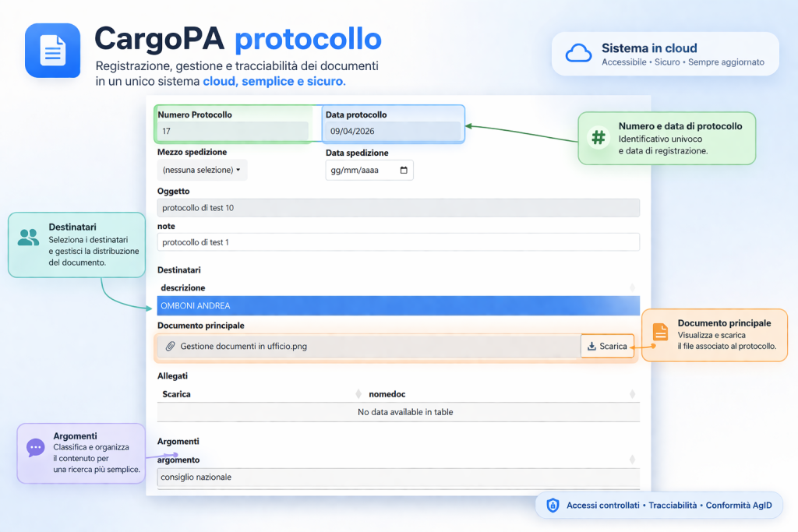Click the Destinatari people icon
798x532 pixels.
(x=29, y=238)
